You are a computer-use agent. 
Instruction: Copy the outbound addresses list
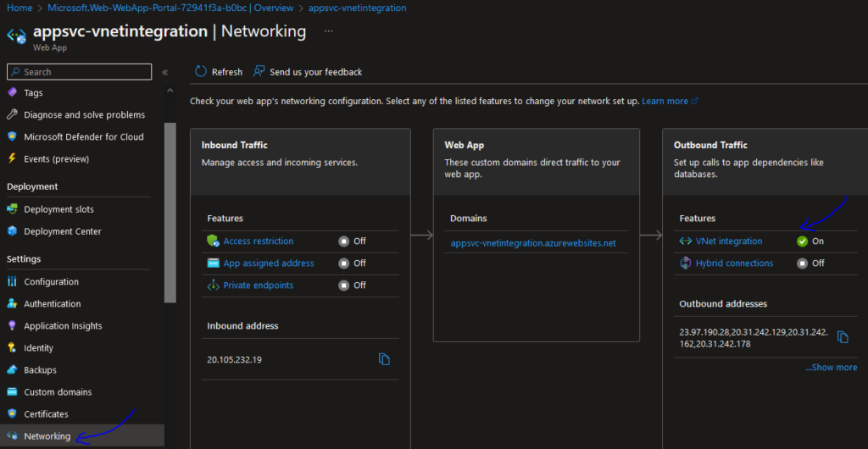[x=843, y=337]
